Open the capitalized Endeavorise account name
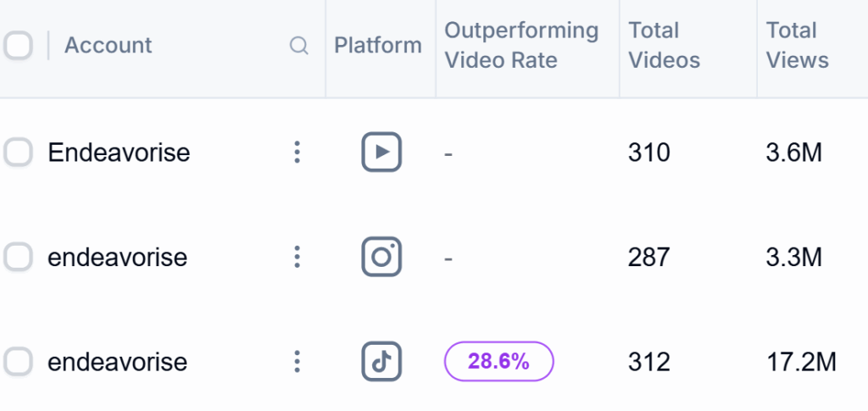Image resolution: width=868 pixels, height=411 pixels. point(119,153)
